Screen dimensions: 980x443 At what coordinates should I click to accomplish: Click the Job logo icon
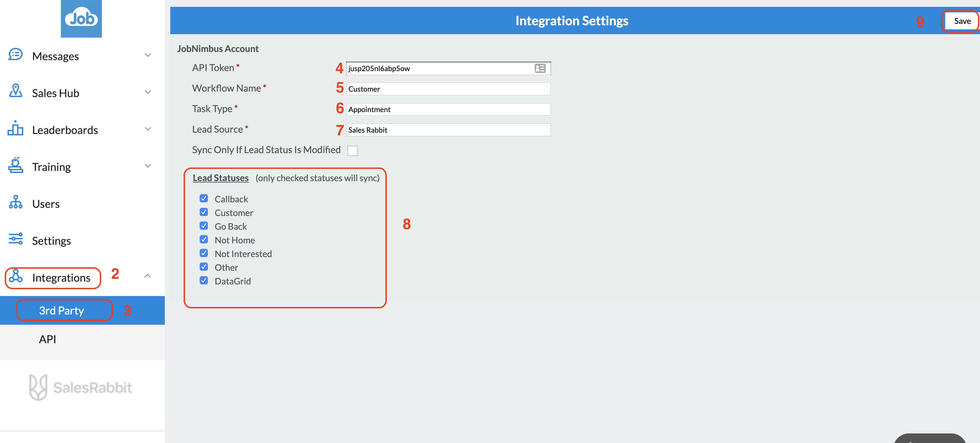tap(81, 19)
